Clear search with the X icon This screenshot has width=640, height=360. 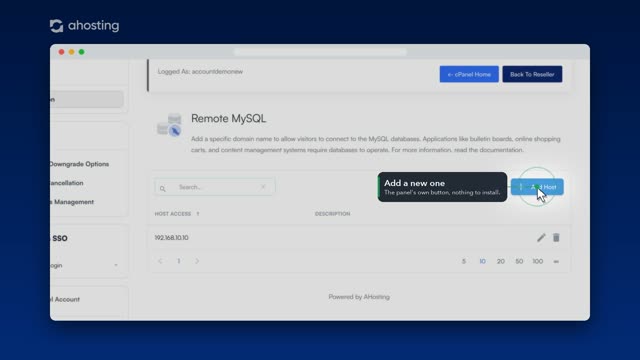click(x=263, y=187)
